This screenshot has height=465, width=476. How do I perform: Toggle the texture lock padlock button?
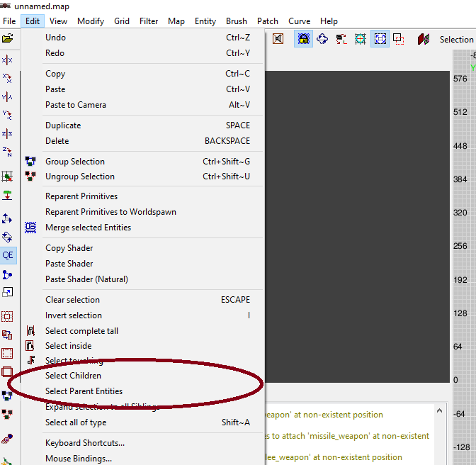(303, 39)
